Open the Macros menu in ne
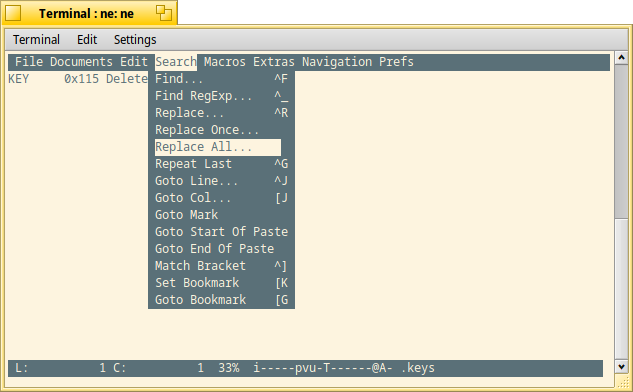 point(224,62)
